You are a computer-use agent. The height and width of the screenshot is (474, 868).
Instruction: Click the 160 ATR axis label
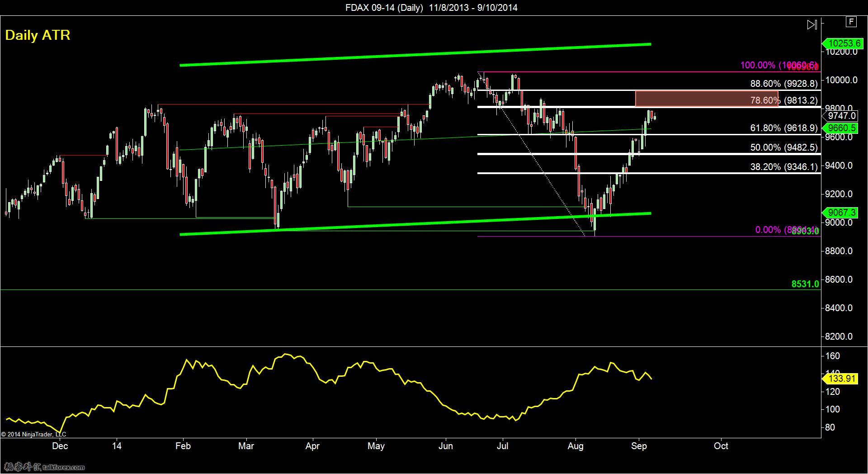point(833,356)
